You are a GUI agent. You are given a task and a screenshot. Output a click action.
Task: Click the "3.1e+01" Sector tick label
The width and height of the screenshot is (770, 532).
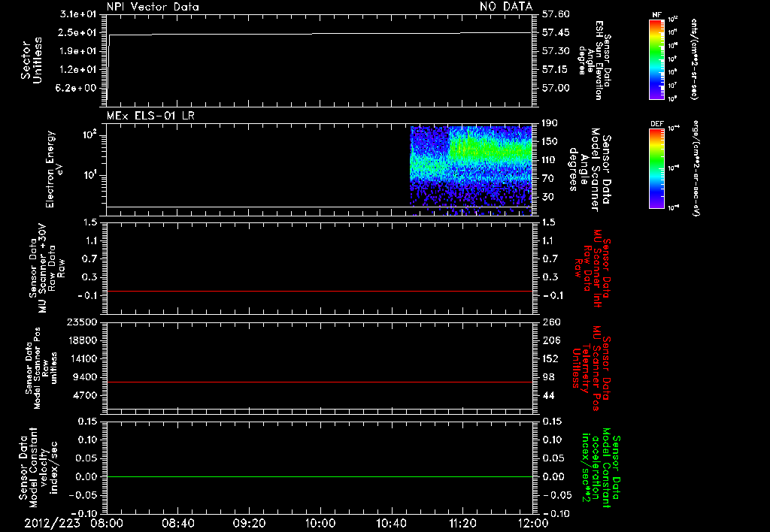click(77, 14)
